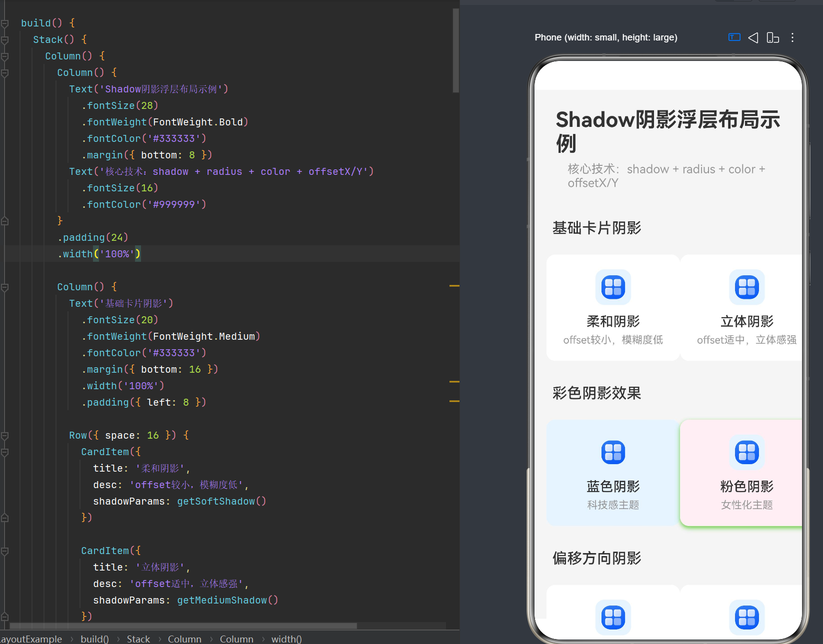823x644 pixels.
Task: Click the grid icon on the 柔和阴影 card
Action: tap(613, 287)
